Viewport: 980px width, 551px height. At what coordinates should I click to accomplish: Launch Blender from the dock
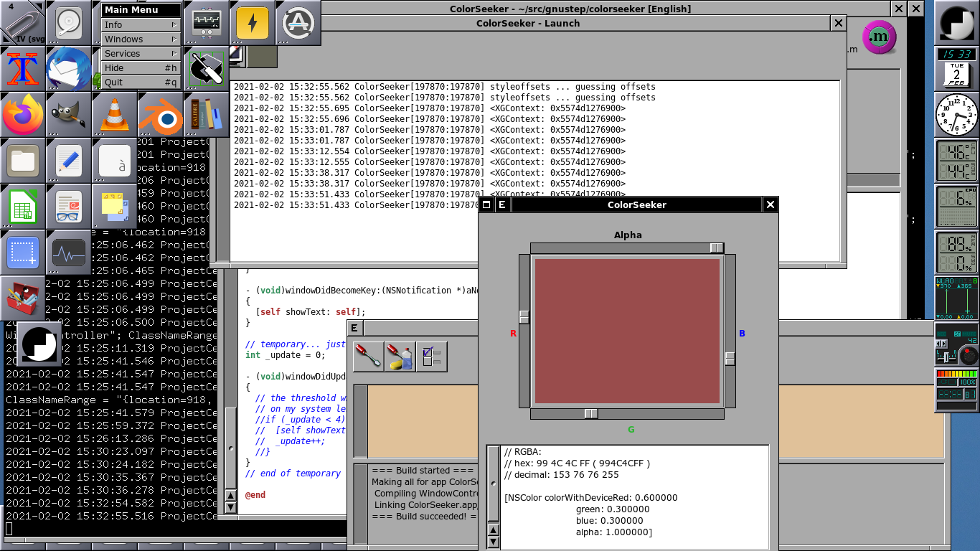tap(161, 115)
